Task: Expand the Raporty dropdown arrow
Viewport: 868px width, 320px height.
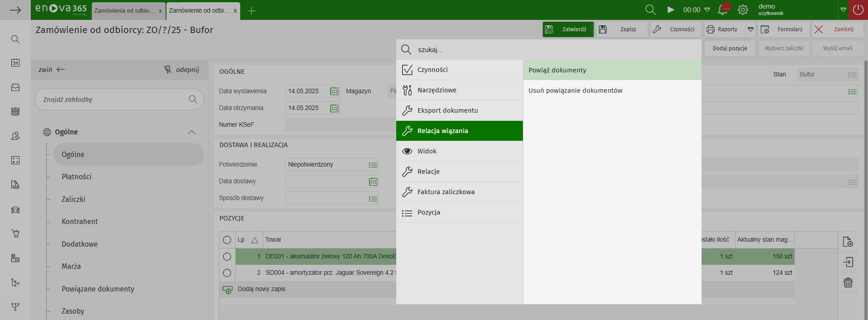Action: click(750, 29)
